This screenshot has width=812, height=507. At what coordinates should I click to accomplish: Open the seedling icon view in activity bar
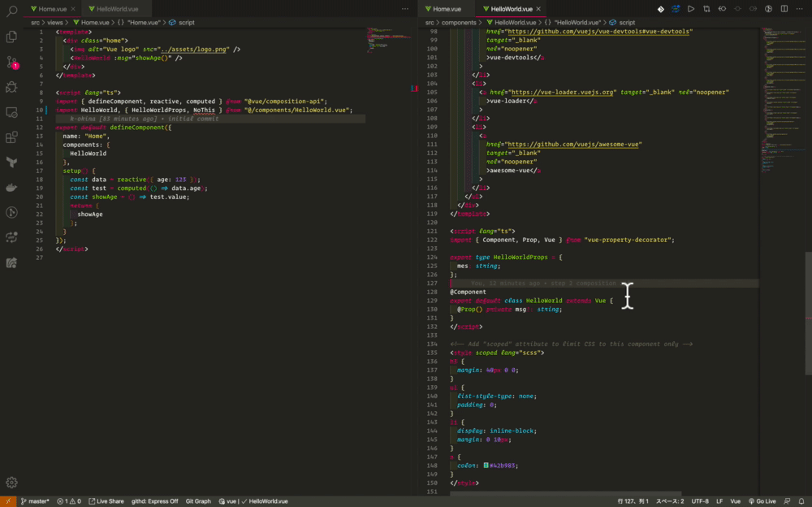(x=11, y=162)
